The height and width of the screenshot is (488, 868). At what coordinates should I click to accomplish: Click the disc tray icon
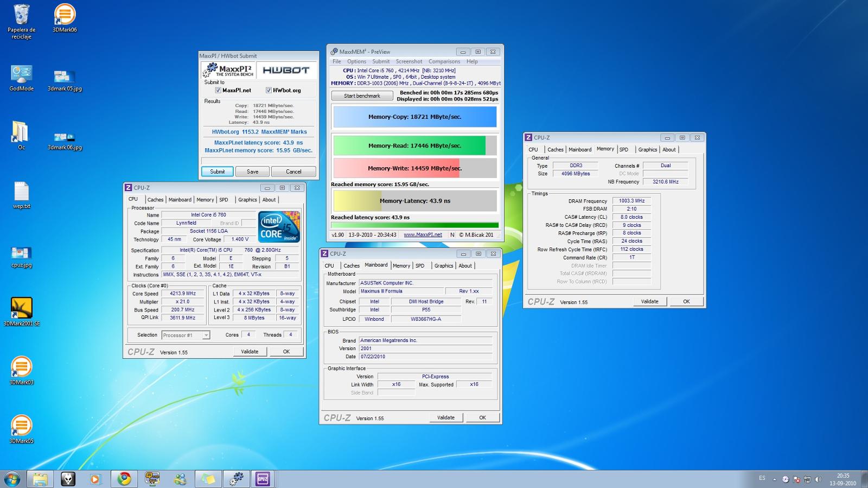(786, 479)
